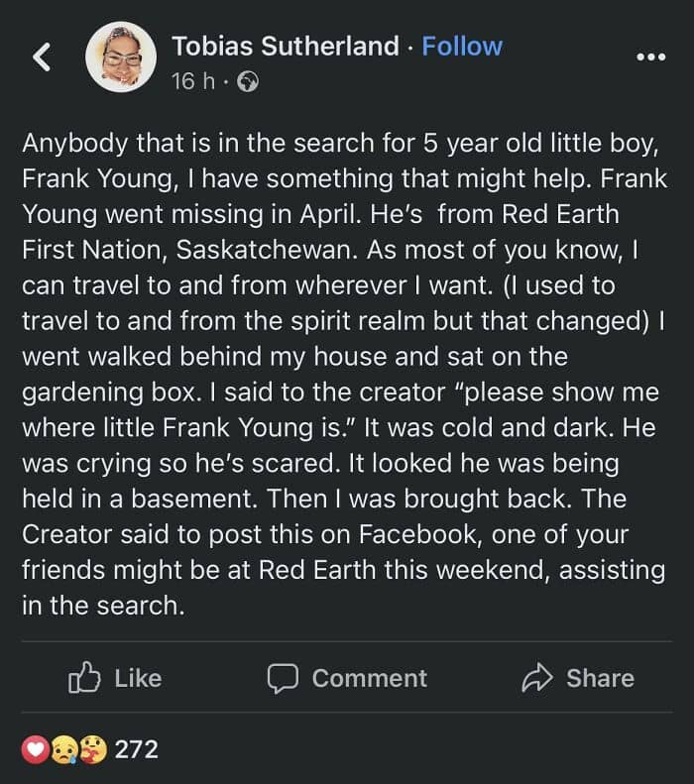
Task: Tap the care hug reaction emoji
Action: [x=92, y=749]
